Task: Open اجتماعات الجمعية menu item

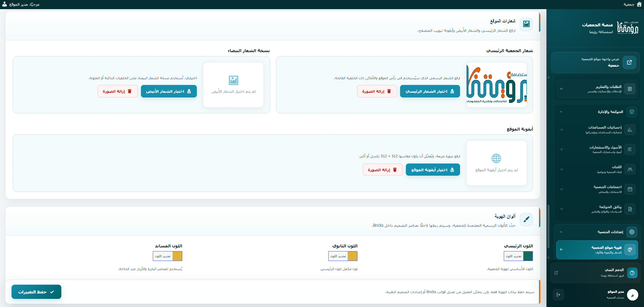Action: point(597,189)
